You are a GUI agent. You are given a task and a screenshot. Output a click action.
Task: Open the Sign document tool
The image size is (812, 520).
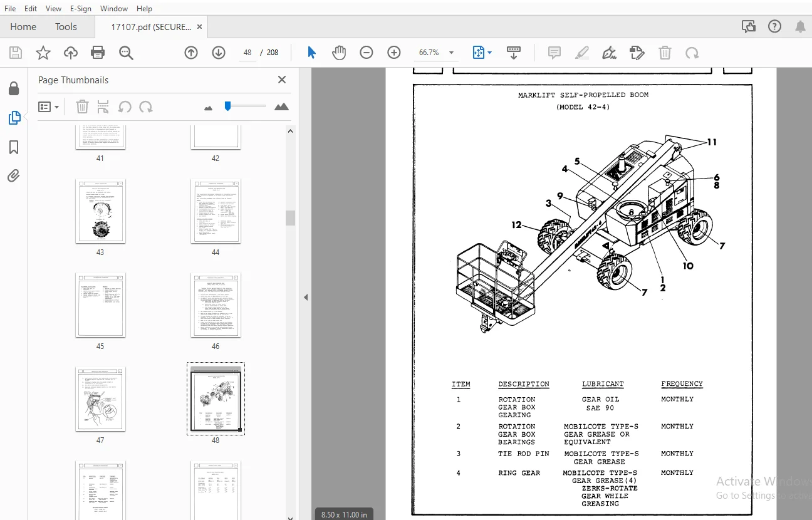point(609,53)
